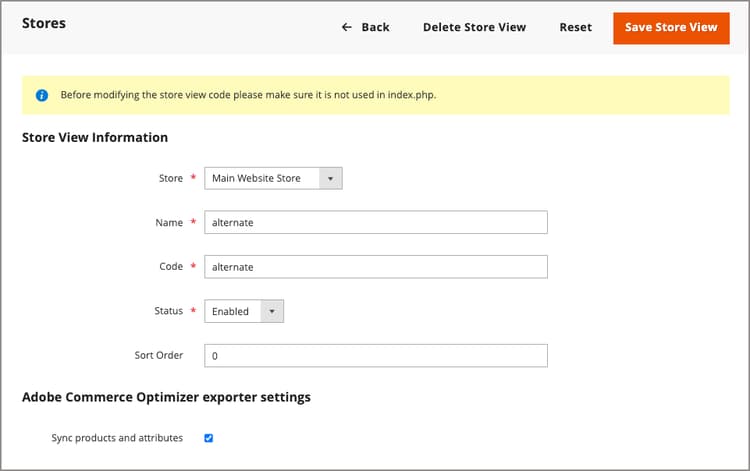
Task: Click the index.php warning message text
Action: tap(248, 95)
